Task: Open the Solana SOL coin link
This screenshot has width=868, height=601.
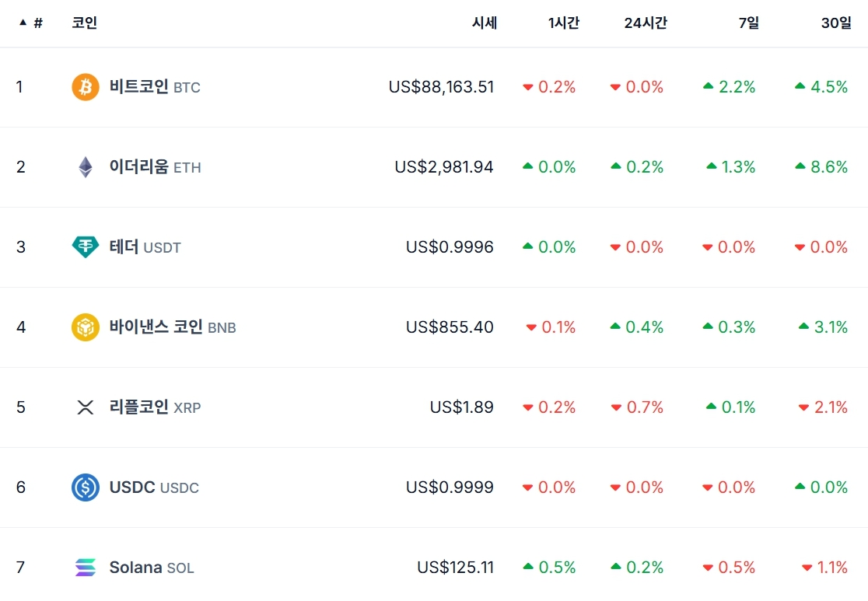Action: [152, 568]
